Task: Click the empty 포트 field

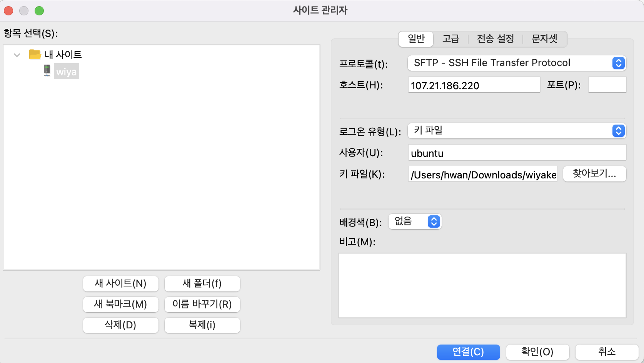Action: click(607, 85)
